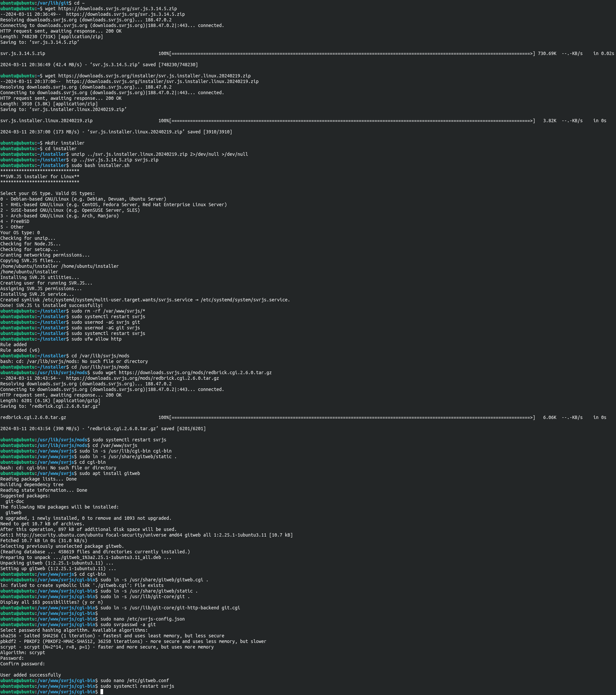Click the 'sha256 - Salted SHA256' algorithm line

[113, 636]
